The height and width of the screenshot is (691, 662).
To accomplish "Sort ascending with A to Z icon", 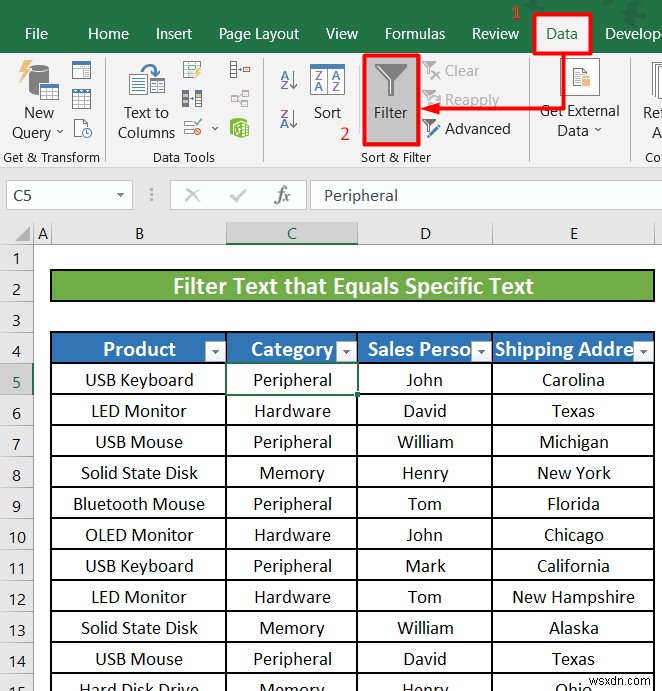I will (289, 80).
